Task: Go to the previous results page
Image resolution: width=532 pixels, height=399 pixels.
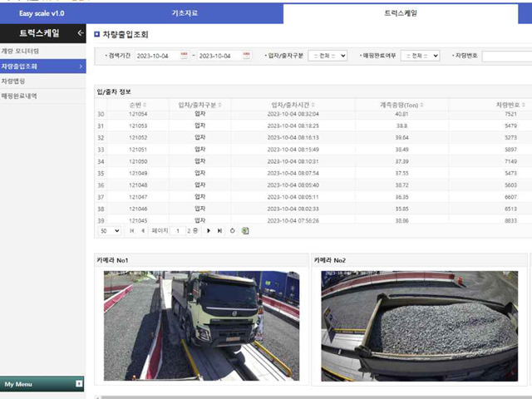Action: [142, 230]
